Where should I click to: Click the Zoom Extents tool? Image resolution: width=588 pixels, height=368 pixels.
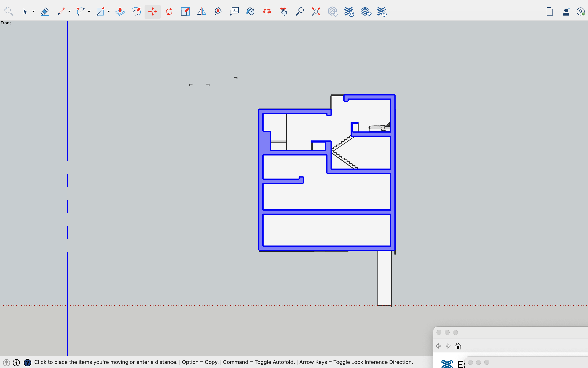pos(316,11)
